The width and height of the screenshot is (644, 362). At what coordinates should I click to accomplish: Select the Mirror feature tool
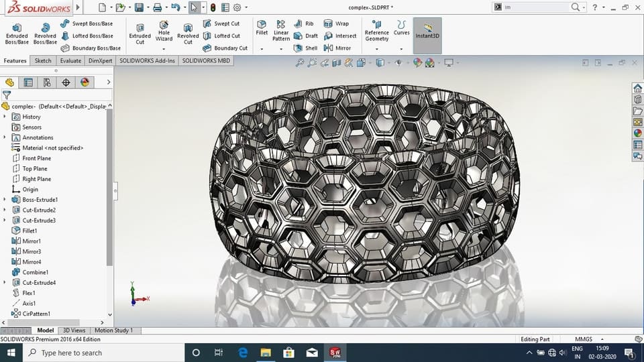pyautogui.click(x=338, y=48)
